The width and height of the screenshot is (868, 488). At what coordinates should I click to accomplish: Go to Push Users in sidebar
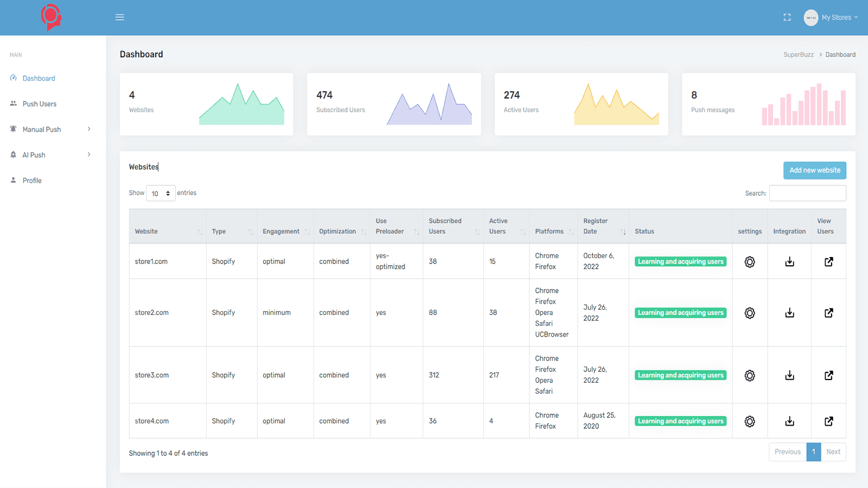(39, 104)
